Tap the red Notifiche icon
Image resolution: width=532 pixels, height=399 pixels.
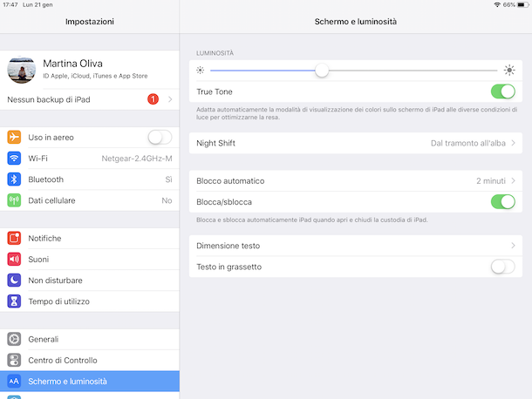pos(14,239)
